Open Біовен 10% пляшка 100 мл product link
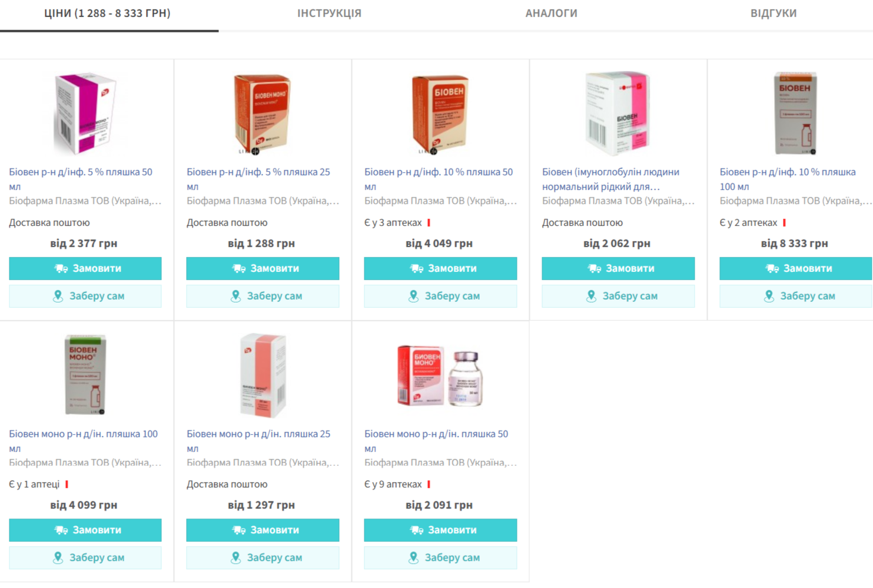 (787, 172)
